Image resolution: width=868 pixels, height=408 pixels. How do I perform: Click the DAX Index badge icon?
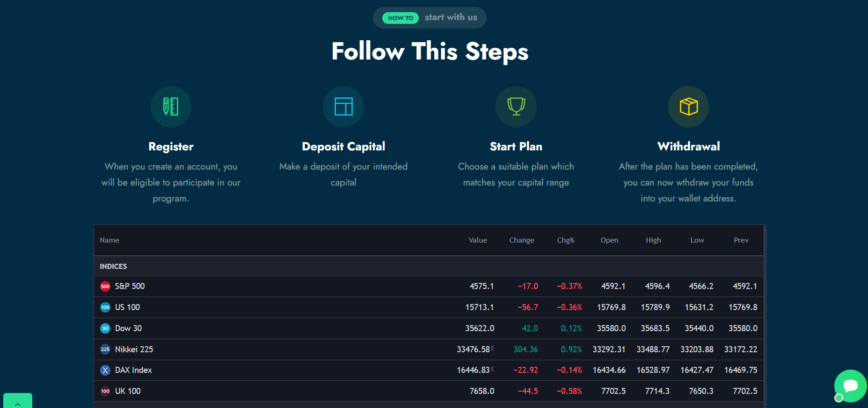tap(105, 370)
